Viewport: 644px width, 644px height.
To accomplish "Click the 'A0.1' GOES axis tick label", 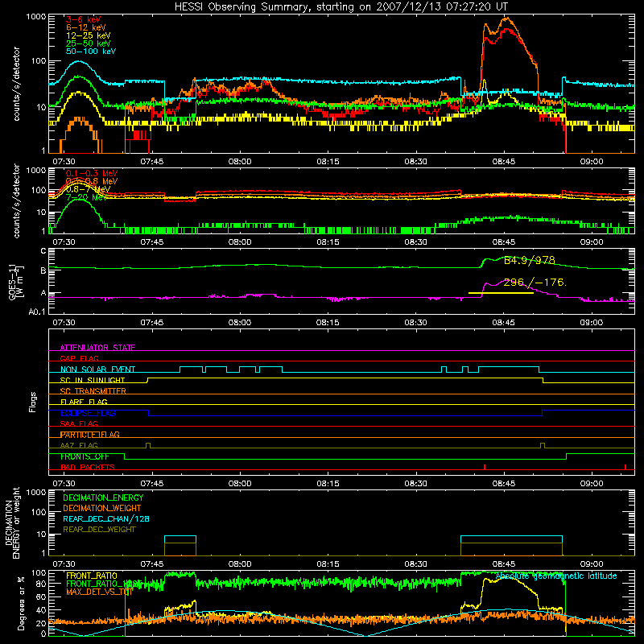I will (x=37, y=312).
